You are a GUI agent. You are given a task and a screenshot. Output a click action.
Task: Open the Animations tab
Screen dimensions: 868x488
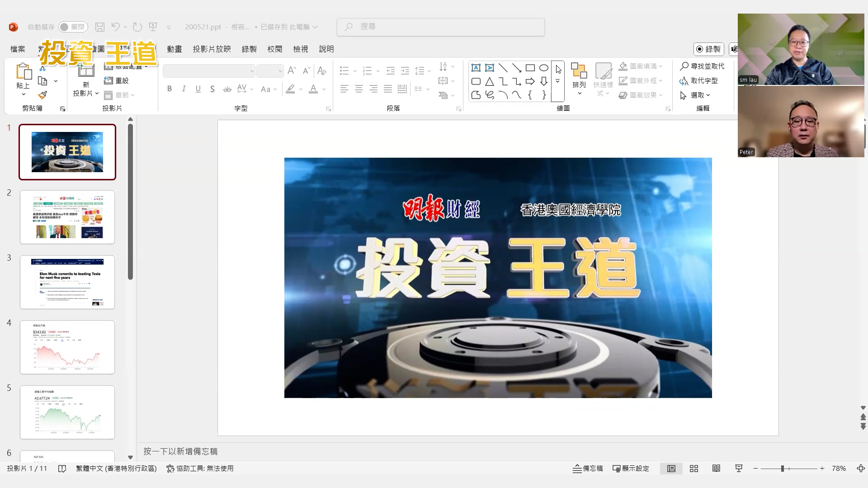click(x=175, y=49)
